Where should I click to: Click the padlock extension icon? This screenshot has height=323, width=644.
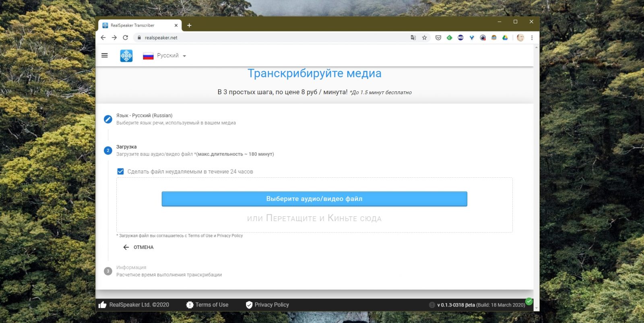click(483, 37)
